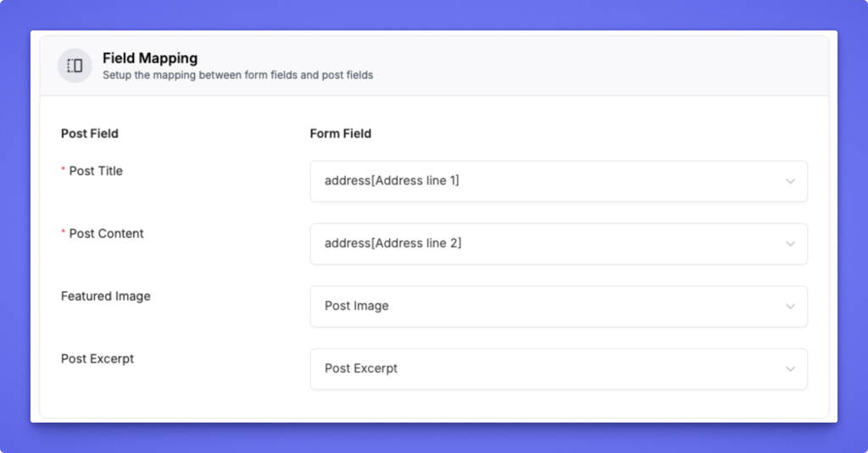Expand the Post Excerpt form field select value
Screen dimensions: 868x453
(559, 369)
